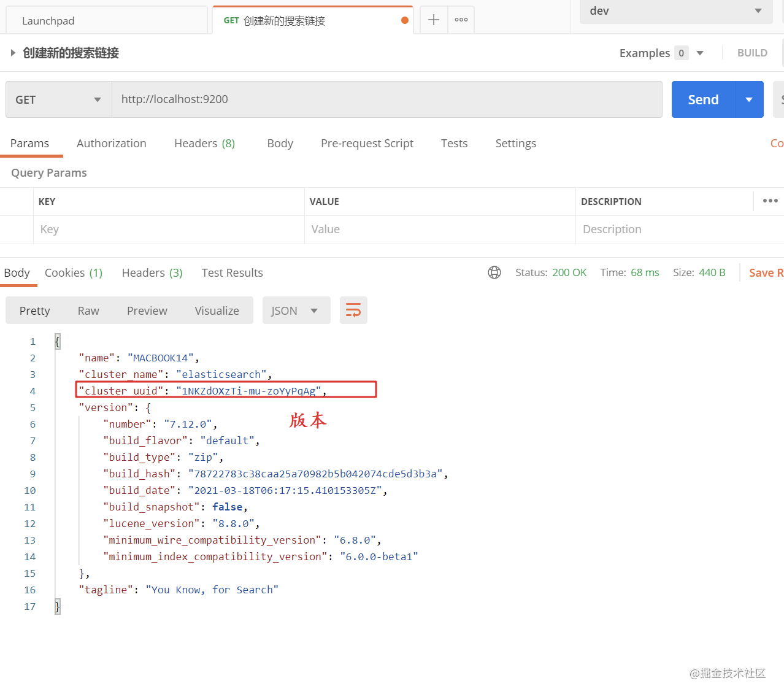This screenshot has height=697, width=784.
Task: Click Save Response link
Action: pyautogui.click(x=766, y=272)
